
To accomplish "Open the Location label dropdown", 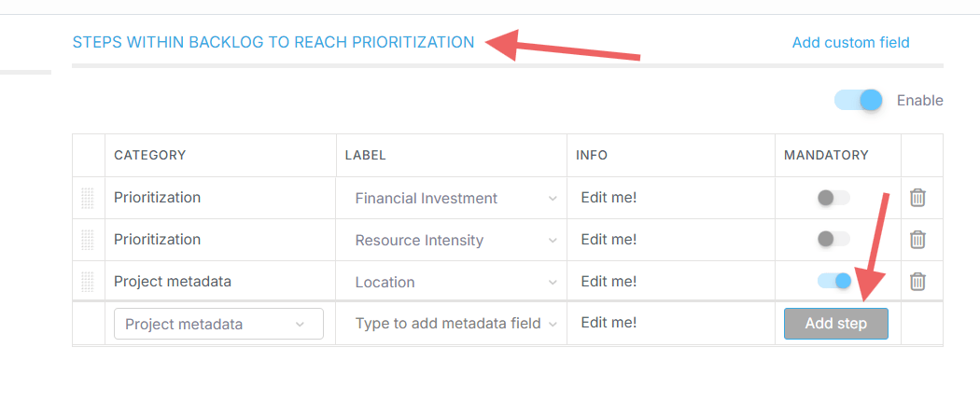I will point(455,282).
